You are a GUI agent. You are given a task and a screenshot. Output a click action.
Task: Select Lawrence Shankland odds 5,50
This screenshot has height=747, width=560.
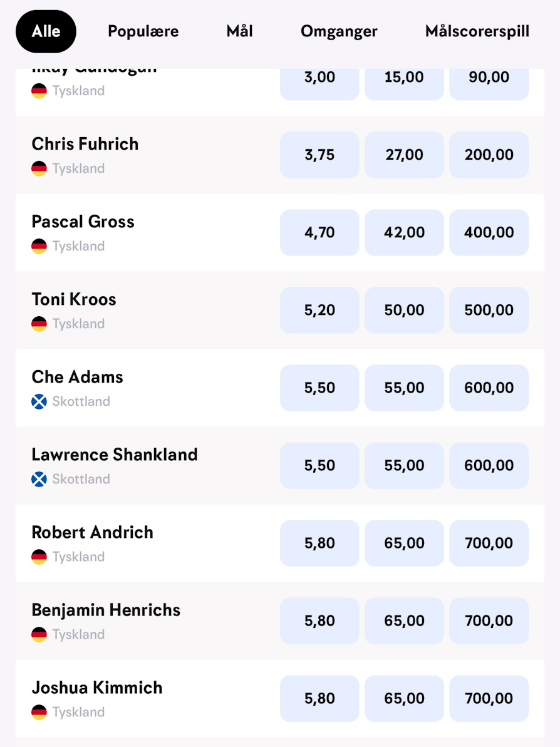click(x=319, y=465)
